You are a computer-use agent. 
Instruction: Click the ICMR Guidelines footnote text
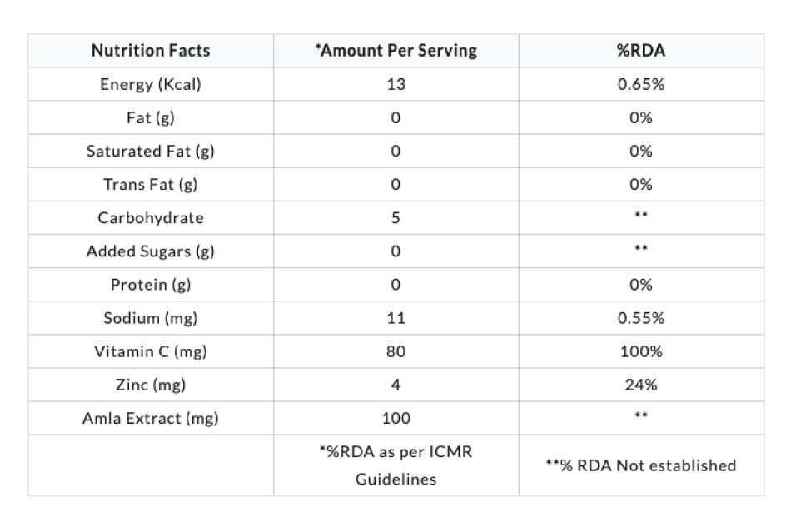pyautogui.click(x=396, y=465)
